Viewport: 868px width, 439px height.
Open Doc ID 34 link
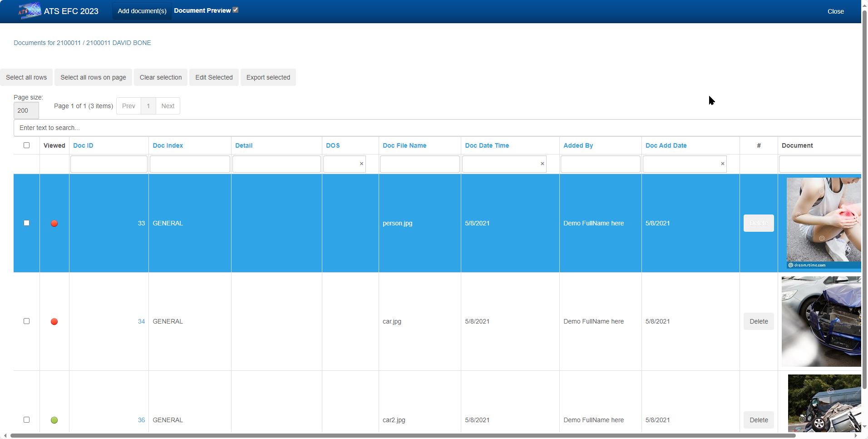click(141, 321)
